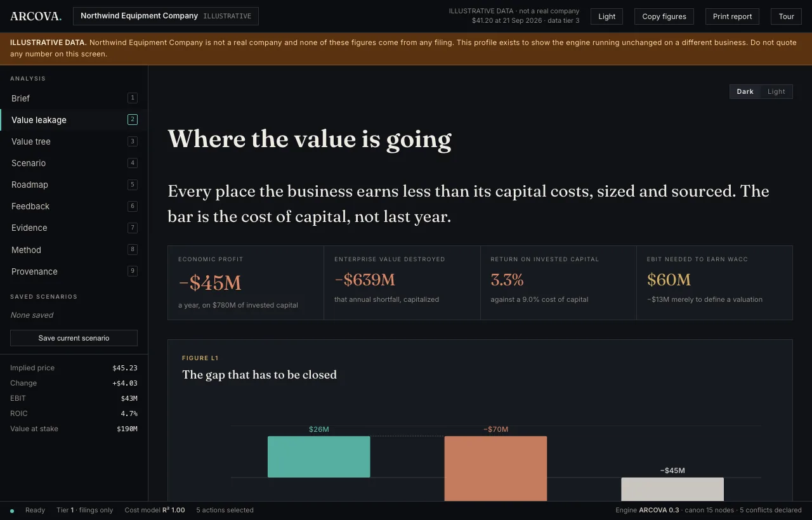Open the Scenario section
812x520 pixels.
(74, 163)
